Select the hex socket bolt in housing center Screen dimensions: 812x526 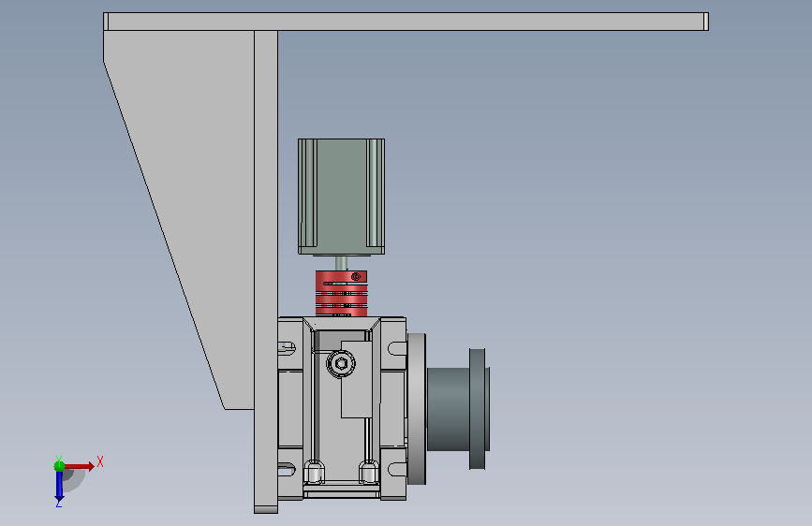(x=341, y=363)
